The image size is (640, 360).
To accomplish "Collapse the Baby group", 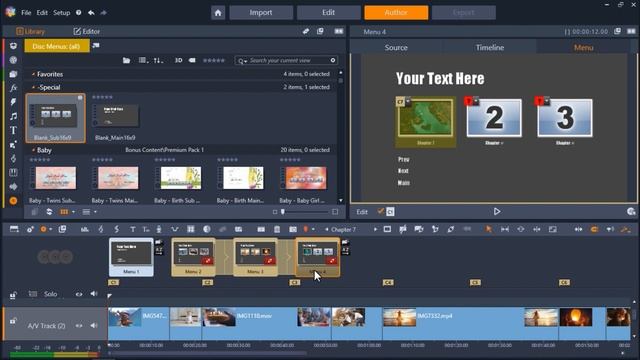I will coord(33,150).
